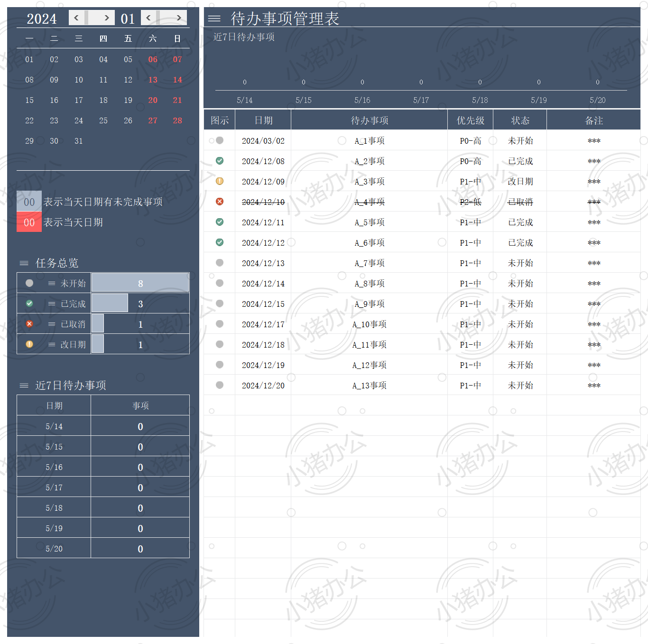Click the gray status icon for 2024/12/13 row
Screen dimensions: 648x644
[220, 263]
